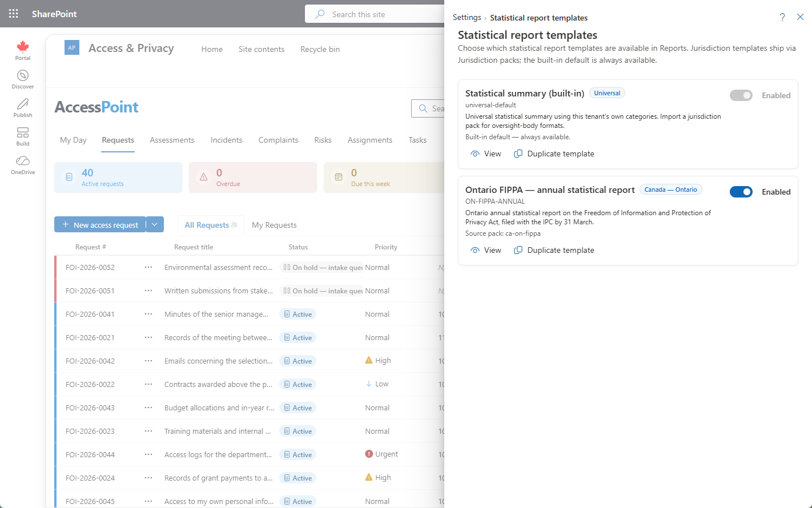Open Build in the left rail
The image size is (812, 508).
click(23, 136)
